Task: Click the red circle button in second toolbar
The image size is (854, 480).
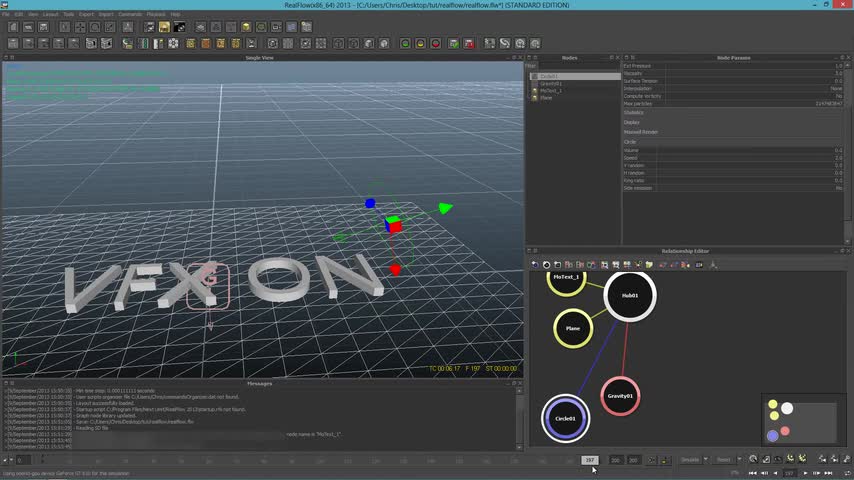Action: 436,44
